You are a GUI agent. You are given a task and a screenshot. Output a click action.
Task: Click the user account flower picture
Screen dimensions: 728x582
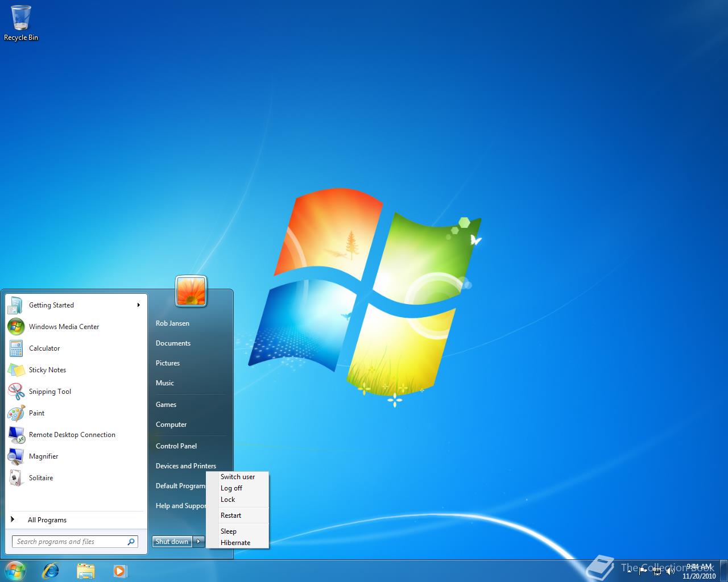(191, 291)
